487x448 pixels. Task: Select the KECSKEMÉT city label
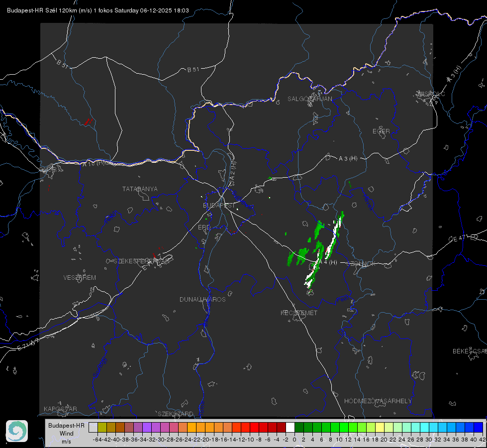(299, 313)
